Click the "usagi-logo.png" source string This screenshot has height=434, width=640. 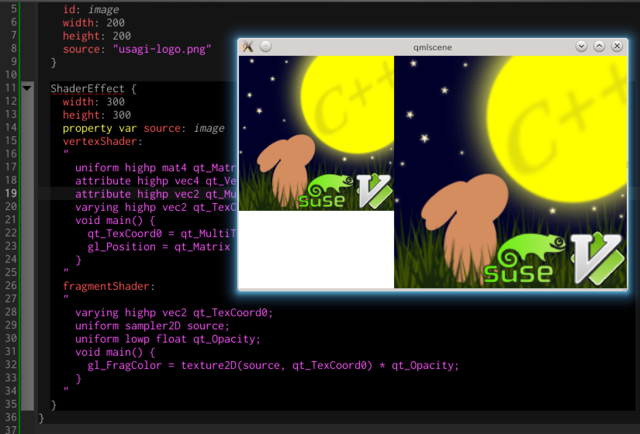point(162,49)
